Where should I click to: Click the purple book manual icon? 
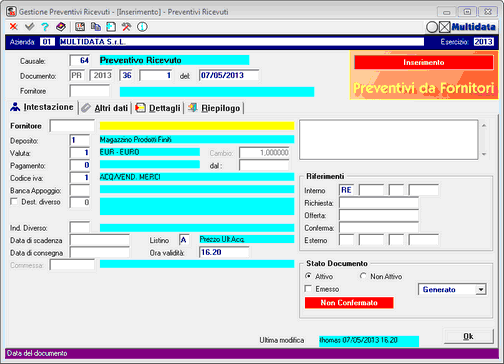[x=61, y=26]
